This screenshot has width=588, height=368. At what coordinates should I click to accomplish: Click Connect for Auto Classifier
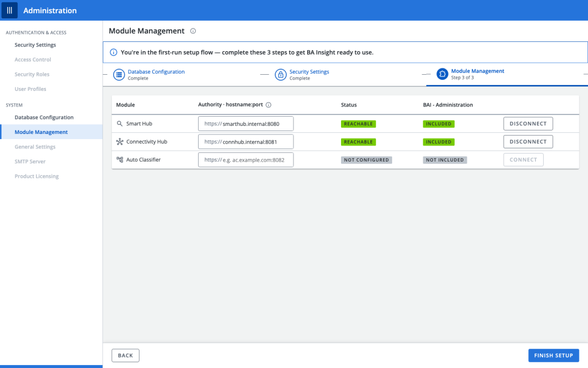[523, 160]
